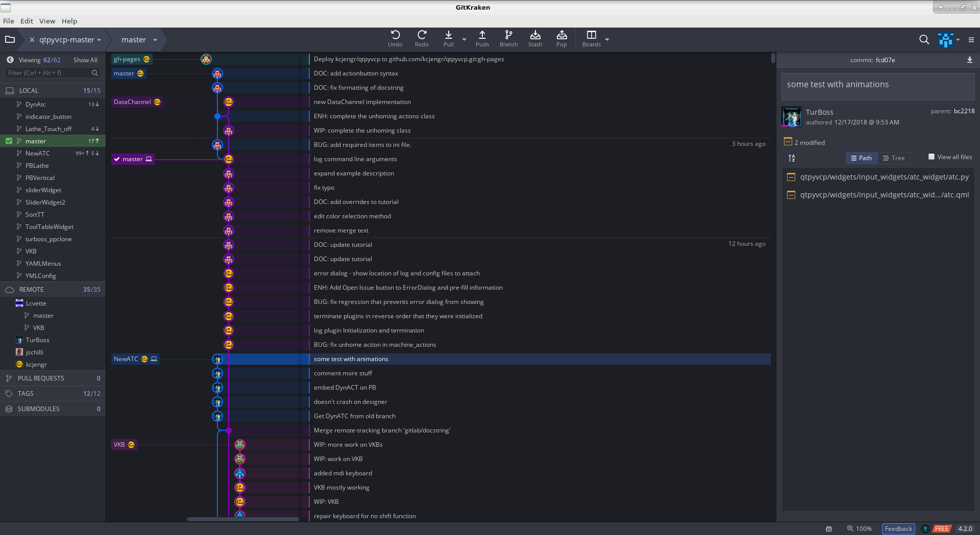This screenshot has width=980, height=535.
Task: Click the search magnifier in top toolbar
Action: click(924, 39)
